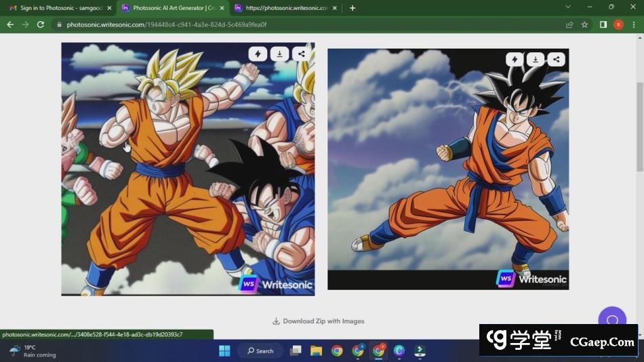The image size is (644, 362).
Task: Click Download Zip with Images
Action: 319,321
